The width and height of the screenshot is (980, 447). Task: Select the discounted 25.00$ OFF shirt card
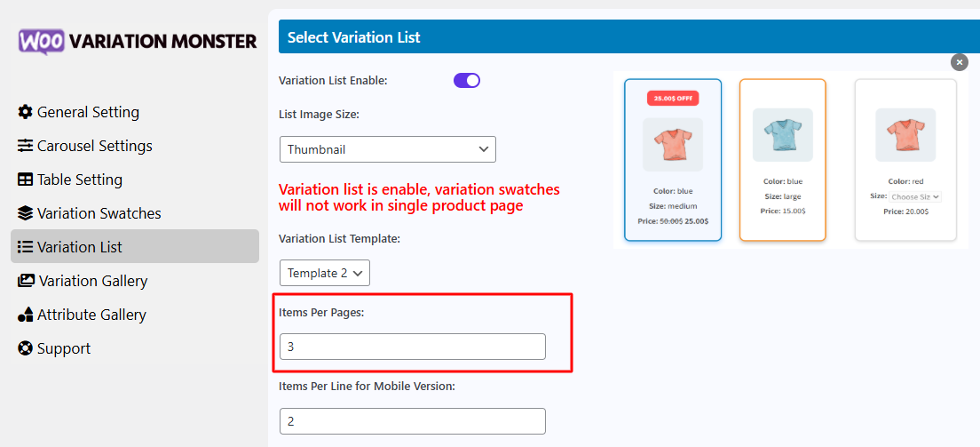[x=673, y=160]
